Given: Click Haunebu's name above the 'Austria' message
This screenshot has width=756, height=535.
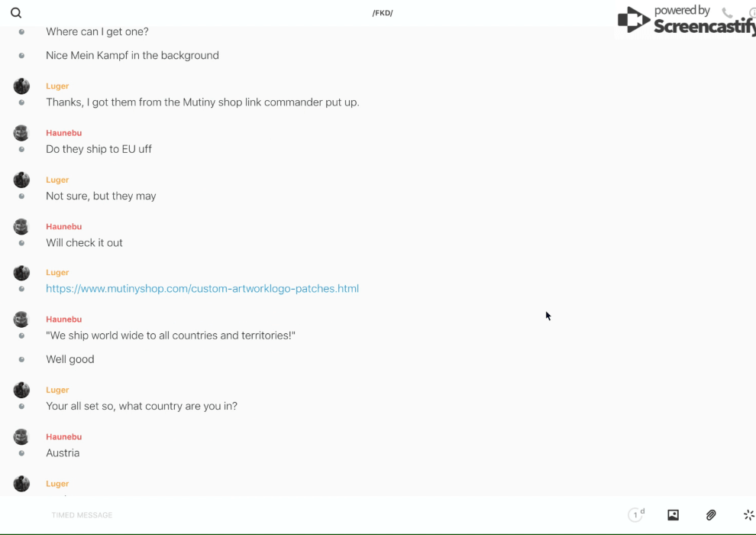Looking at the screenshot, I should [x=63, y=436].
